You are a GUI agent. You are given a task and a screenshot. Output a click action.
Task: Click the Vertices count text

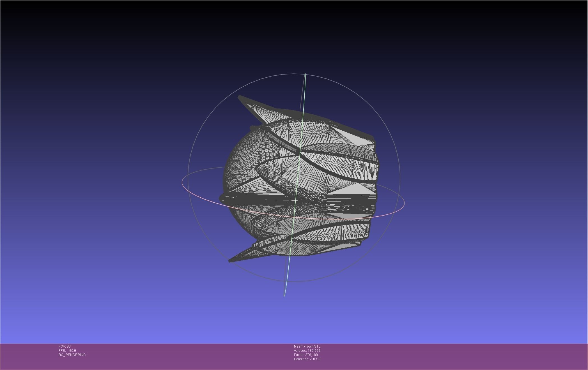point(307,351)
